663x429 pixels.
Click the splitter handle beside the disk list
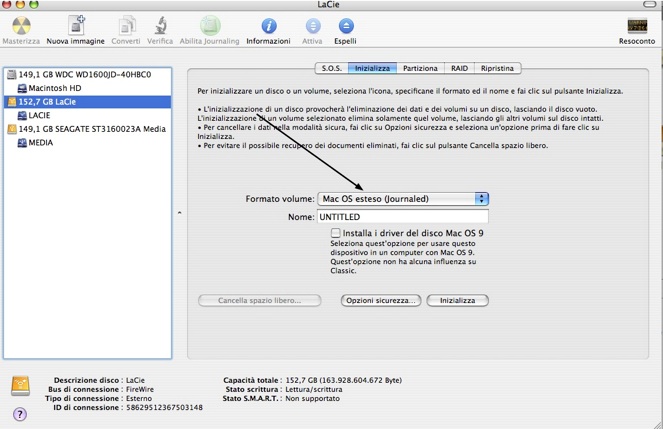(180, 213)
